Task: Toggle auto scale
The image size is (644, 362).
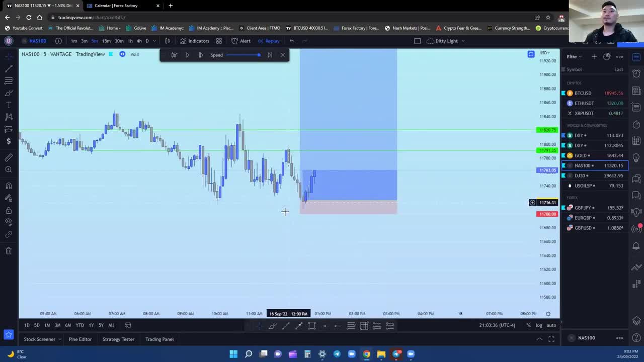Action: tap(551, 325)
